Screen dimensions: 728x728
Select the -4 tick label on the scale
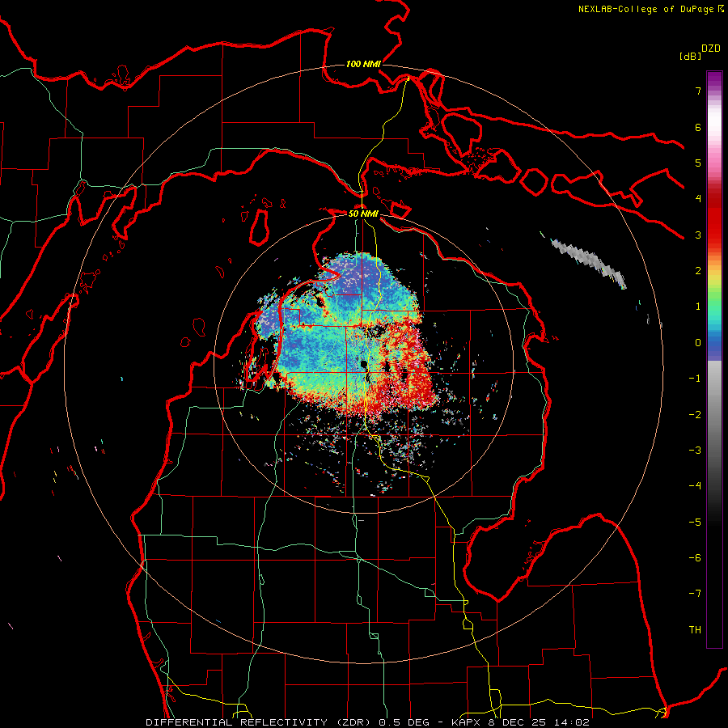click(x=695, y=486)
